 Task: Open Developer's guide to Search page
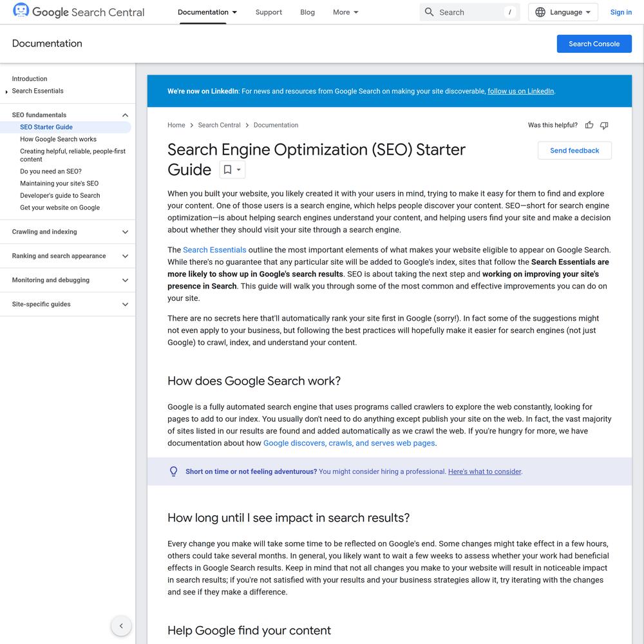click(x=60, y=195)
